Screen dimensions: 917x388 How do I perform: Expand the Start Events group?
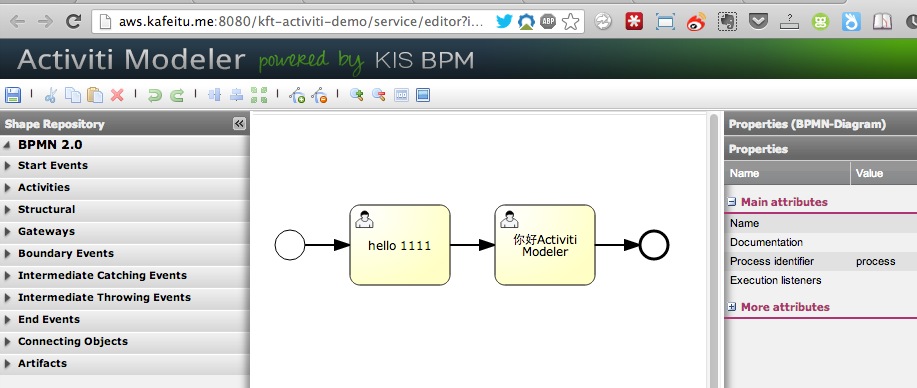click(7, 166)
